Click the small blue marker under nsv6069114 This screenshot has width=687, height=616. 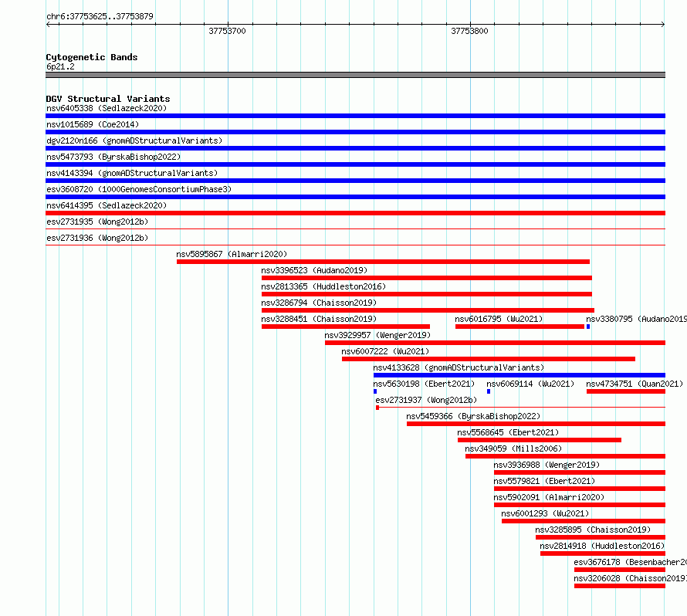pos(489,391)
